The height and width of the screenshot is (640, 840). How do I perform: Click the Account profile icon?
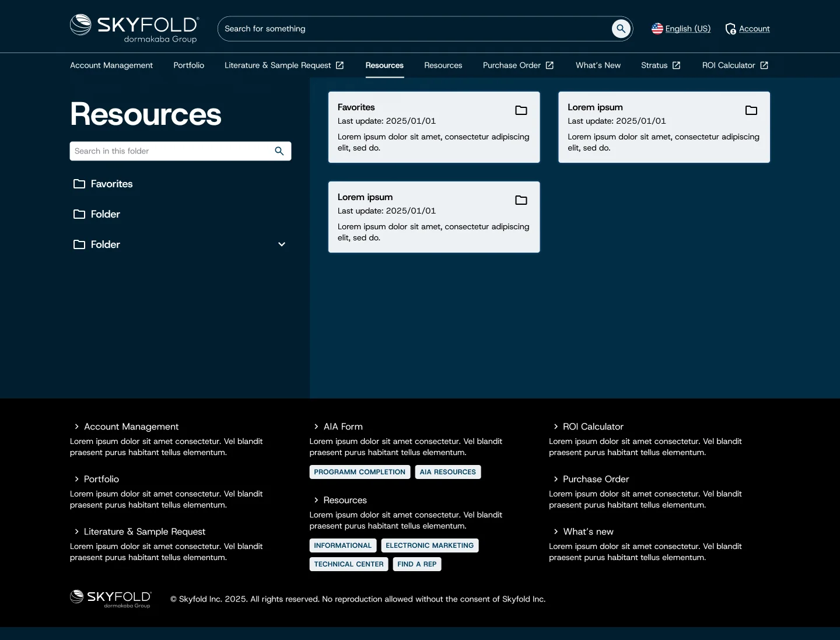click(x=729, y=29)
